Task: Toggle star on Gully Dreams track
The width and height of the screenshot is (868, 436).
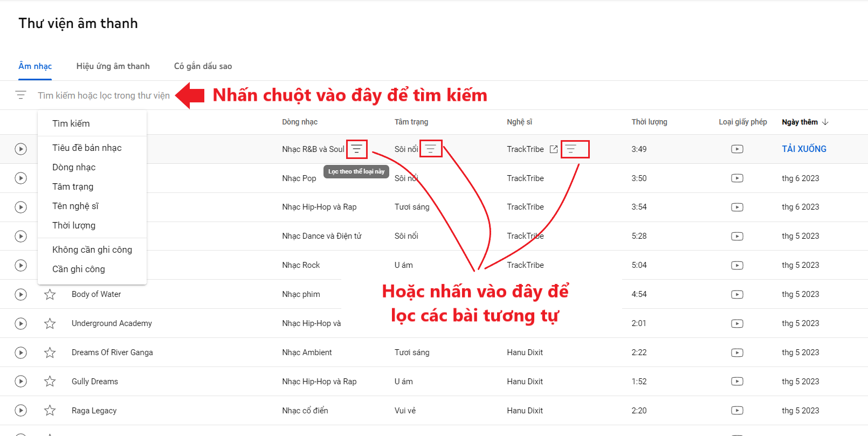Action: pos(50,382)
